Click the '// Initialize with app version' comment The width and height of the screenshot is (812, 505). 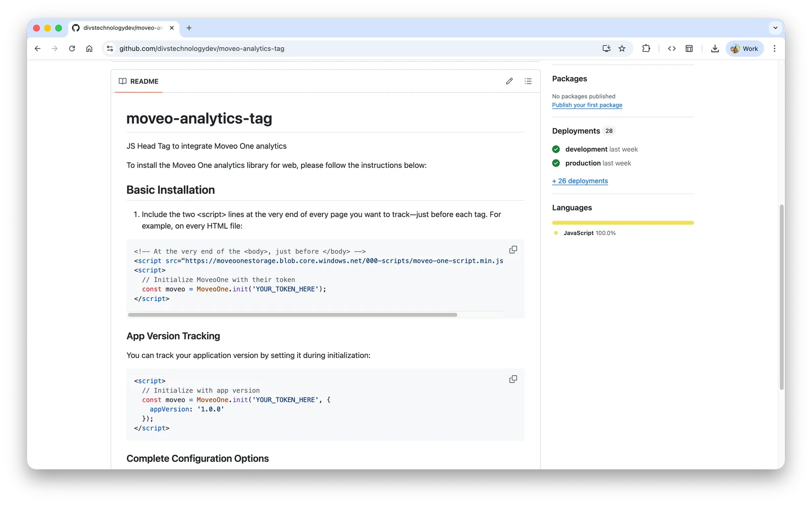point(201,390)
